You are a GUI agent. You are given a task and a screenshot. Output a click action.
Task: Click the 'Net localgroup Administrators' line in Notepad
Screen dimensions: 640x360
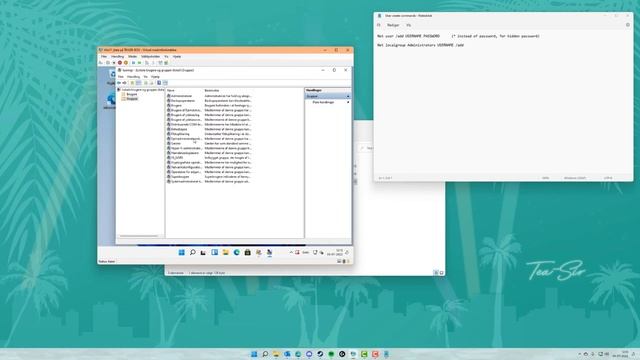(420, 45)
